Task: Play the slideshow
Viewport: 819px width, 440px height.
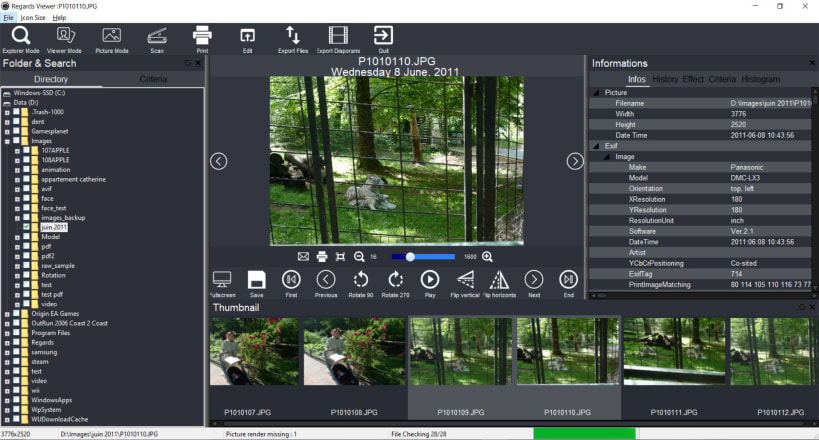Action: pyautogui.click(x=430, y=284)
